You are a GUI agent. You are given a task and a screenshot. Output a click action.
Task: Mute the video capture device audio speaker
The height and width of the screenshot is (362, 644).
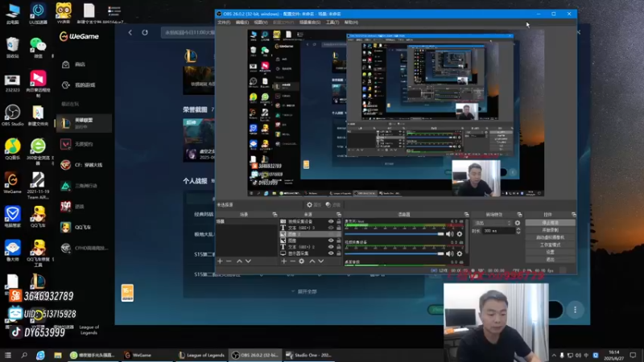(450, 253)
